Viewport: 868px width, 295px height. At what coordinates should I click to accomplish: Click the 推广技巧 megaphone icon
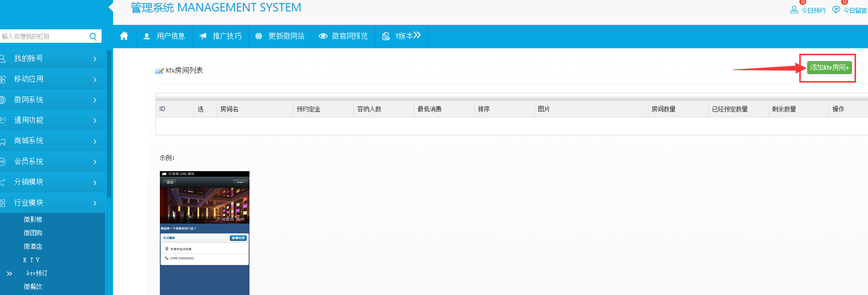coord(203,36)
